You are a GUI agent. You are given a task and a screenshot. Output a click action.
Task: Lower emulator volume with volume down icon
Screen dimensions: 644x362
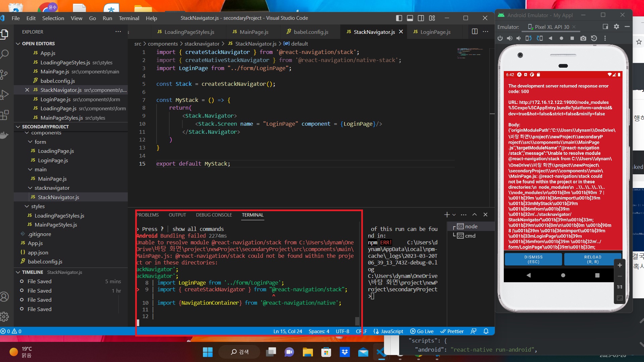pyautogui.click(x=519, y=38)
